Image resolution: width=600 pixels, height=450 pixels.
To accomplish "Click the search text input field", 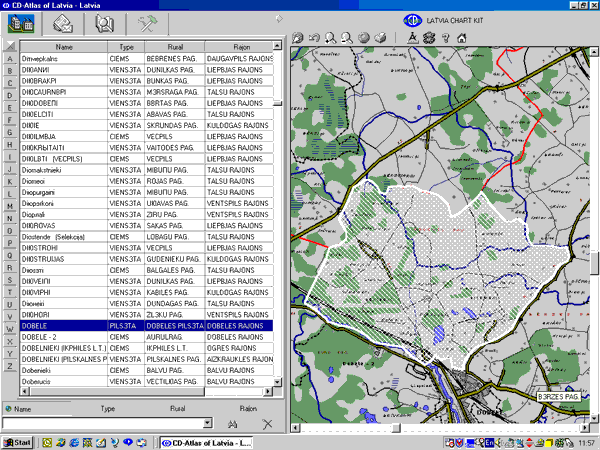I will point(103,423).
